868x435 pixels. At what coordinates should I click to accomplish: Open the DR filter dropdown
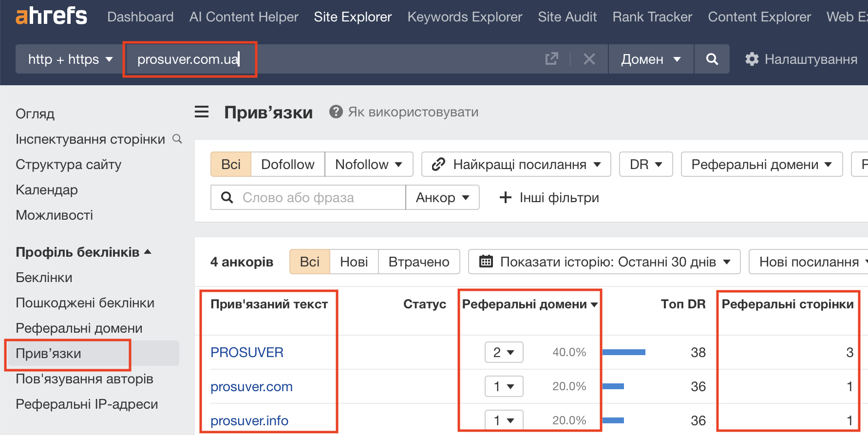646,164
